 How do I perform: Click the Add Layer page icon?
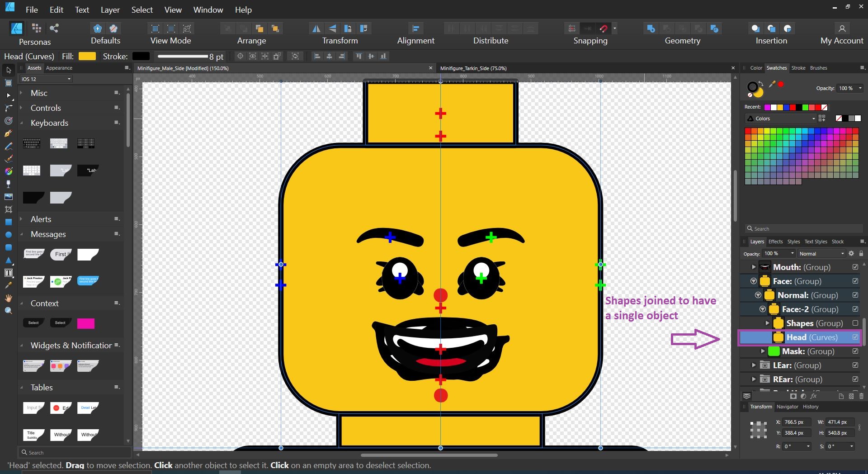tap(841, 396)
